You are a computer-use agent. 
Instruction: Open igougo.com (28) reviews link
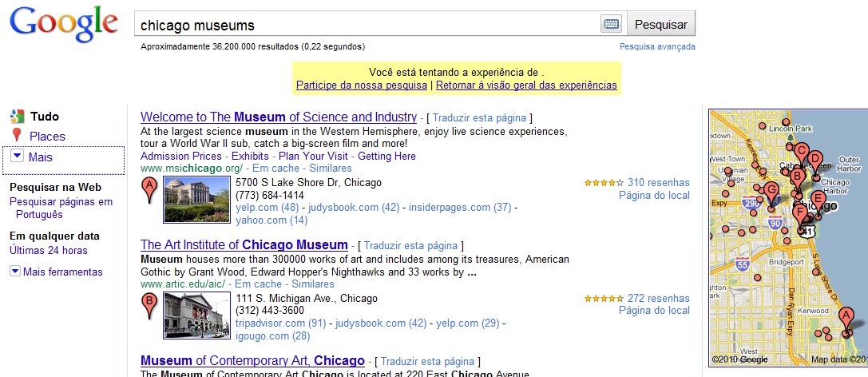[x=272, y=336]
